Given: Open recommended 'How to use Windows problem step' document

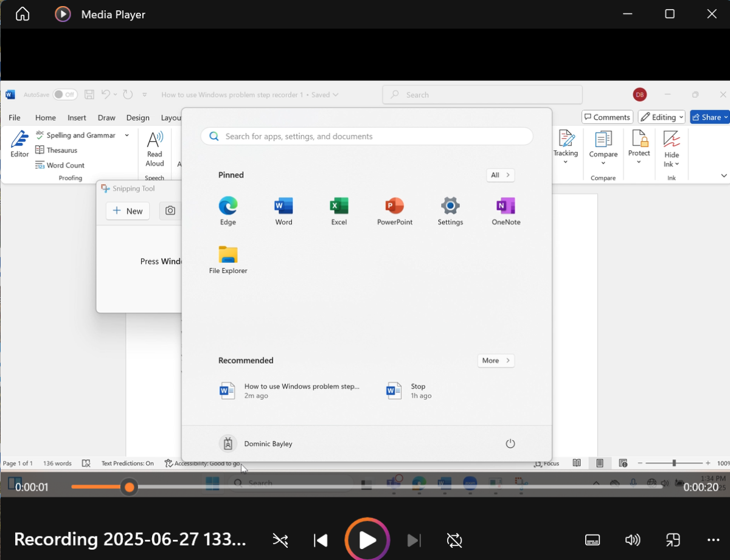Looking at the screenshot, I should 291,390.
